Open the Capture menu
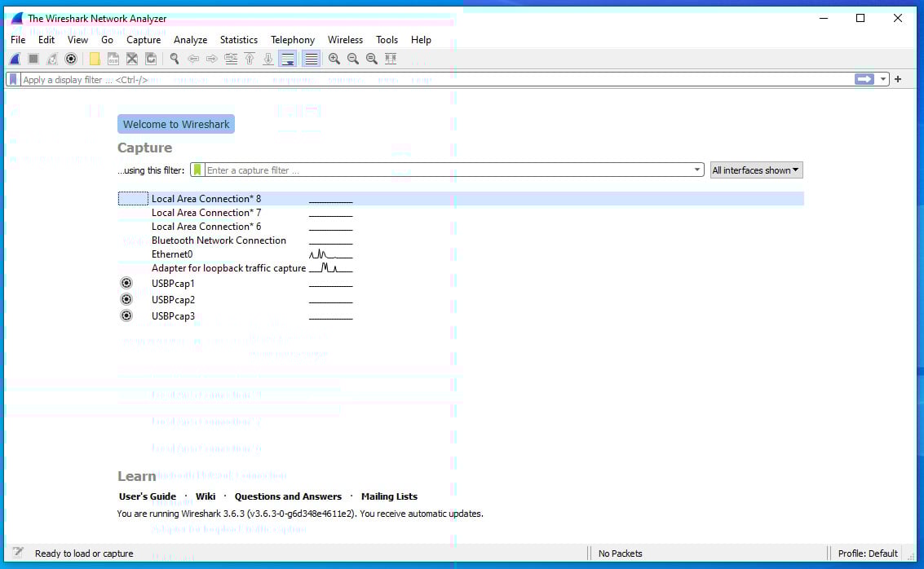The height and width of the screenshot is (569, 924). (144, 40)
